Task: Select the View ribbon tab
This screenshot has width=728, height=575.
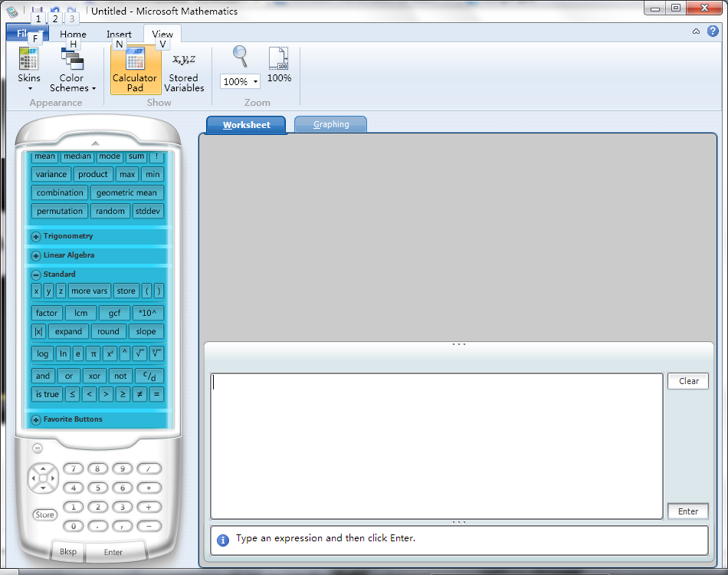Action: [x=162, y=34]
